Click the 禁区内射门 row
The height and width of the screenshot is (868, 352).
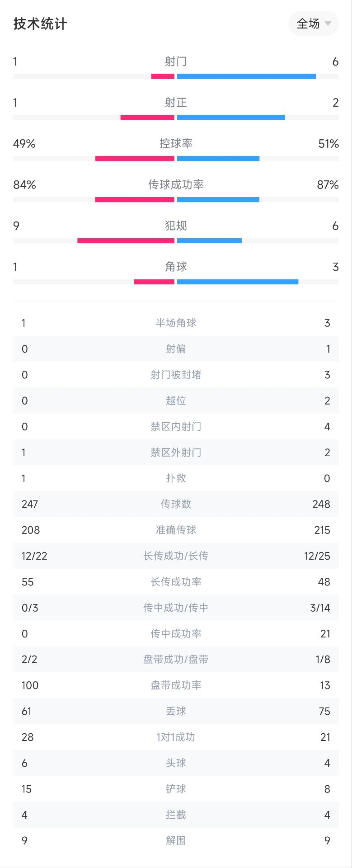pos(176,426)
